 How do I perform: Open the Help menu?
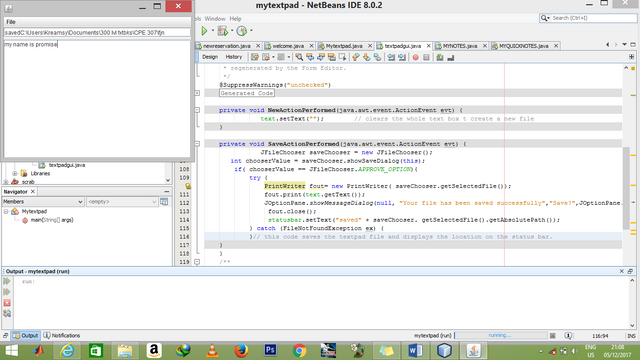point(235,19)
